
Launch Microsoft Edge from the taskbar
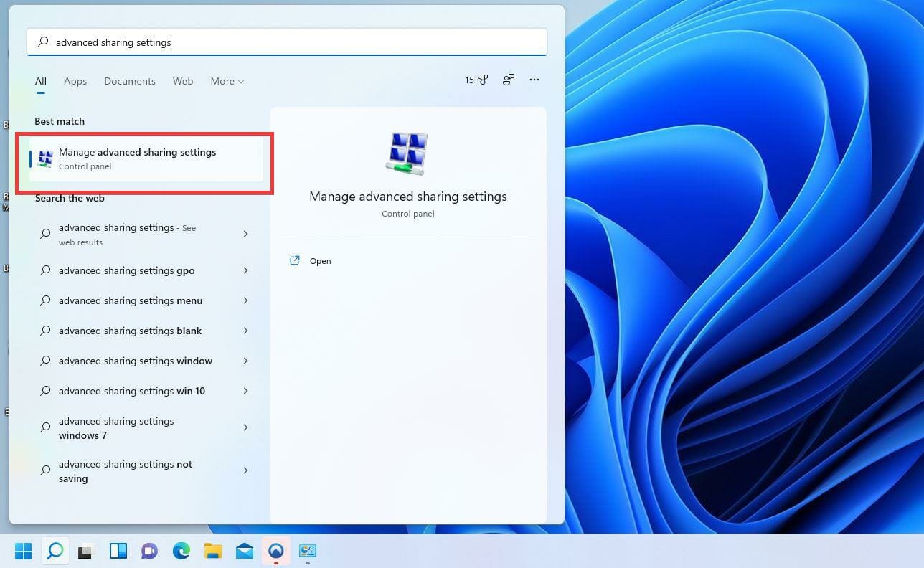coord(181,551)
